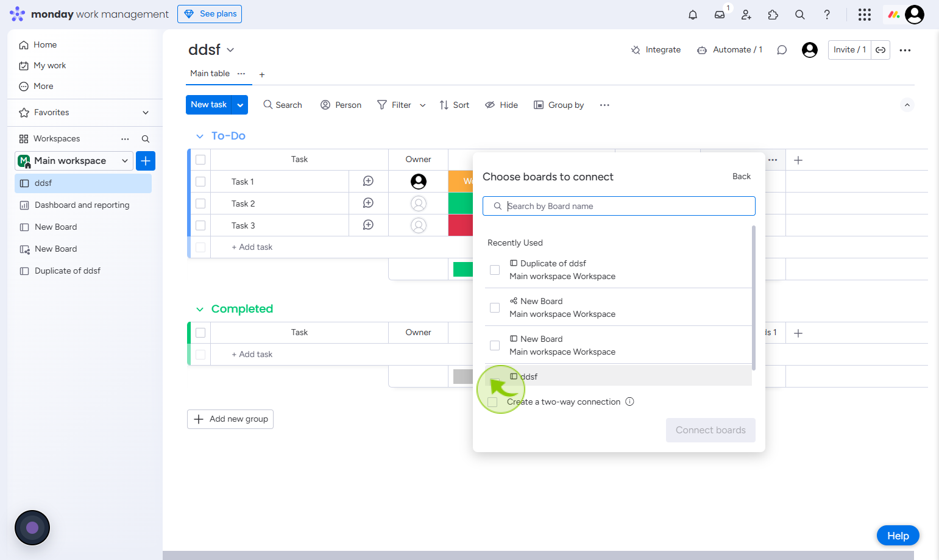The width and height of the screenshot is (939, 560).
Task: Click Back in the connect boards dialog
Action: (x=742, y=177)
